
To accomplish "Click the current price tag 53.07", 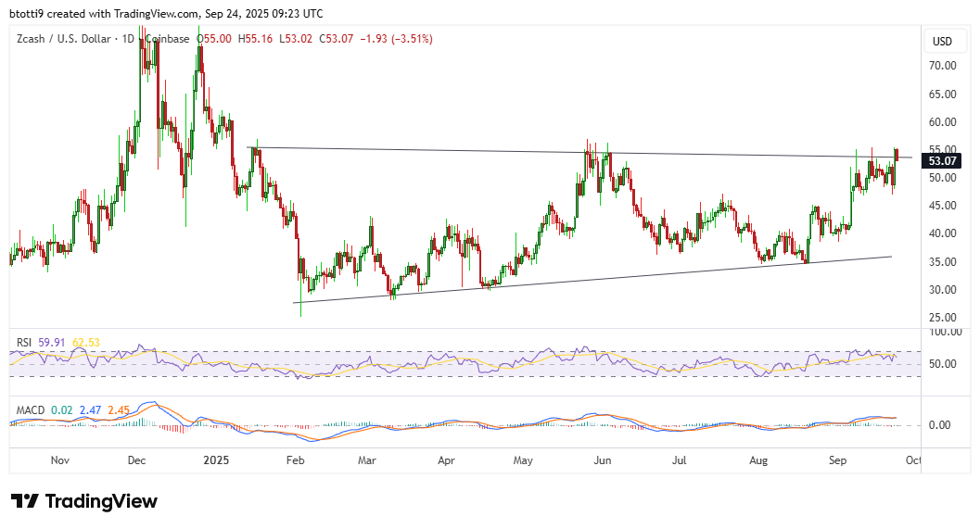I will 943,161.
